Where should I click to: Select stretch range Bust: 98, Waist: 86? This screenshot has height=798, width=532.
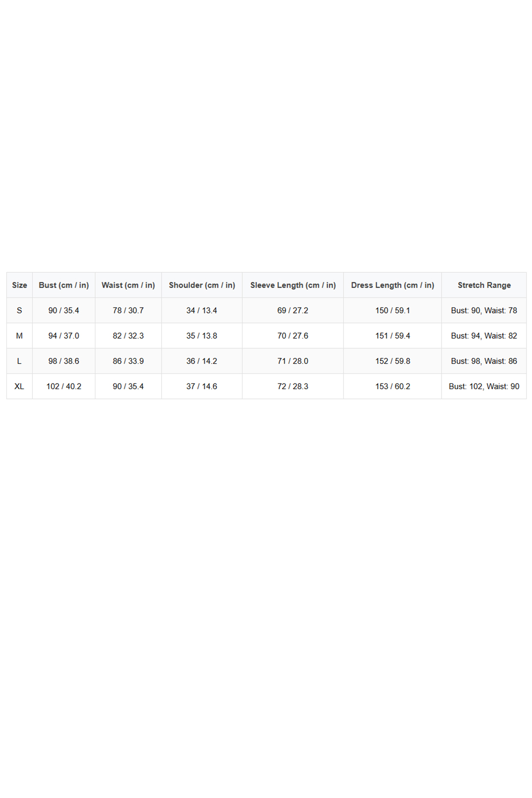(x=484, y=361)
